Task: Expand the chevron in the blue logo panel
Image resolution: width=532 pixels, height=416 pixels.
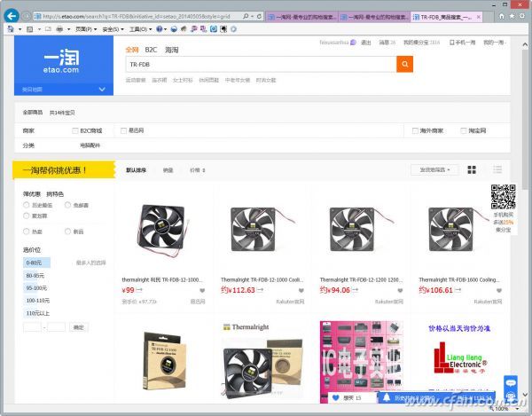Action: 102,90
